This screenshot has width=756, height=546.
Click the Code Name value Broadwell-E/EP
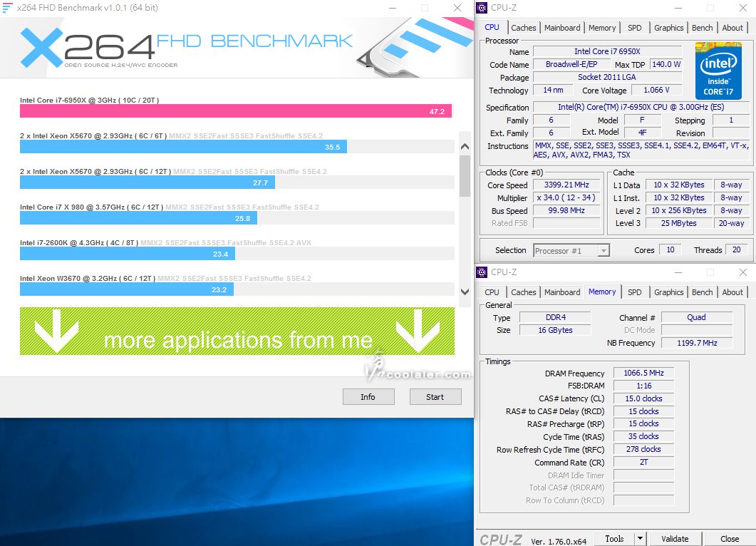tap(571, 64)
